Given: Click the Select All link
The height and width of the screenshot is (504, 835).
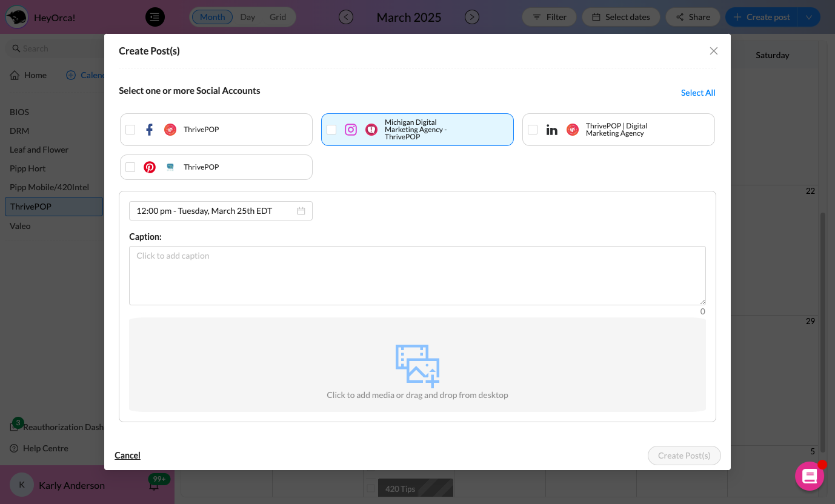Looking at the screenshot, I should tap(698, 93).
